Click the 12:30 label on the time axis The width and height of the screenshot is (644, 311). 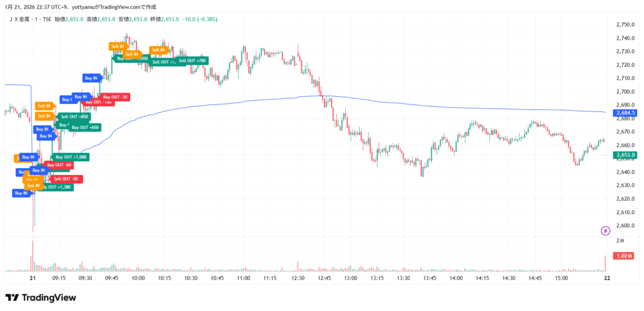click(298, 278)
